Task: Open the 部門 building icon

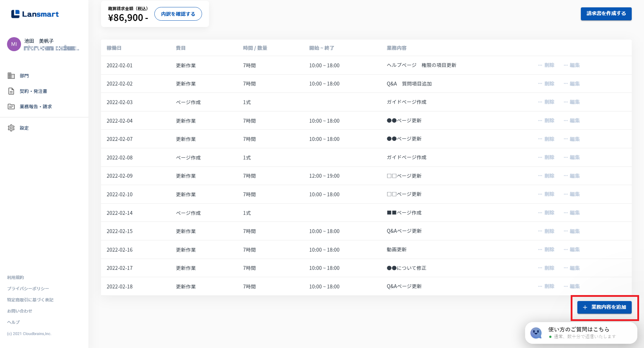Action: 11,76
